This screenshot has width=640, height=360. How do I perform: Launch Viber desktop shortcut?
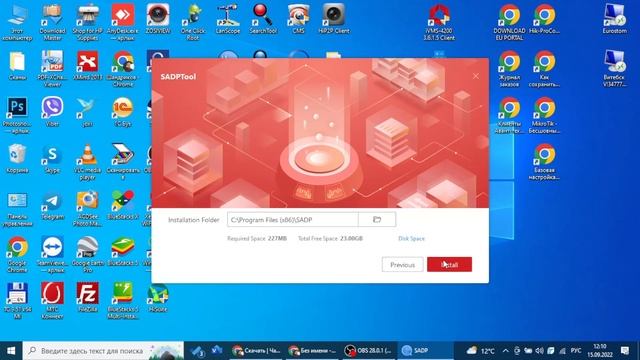[52, 112]
